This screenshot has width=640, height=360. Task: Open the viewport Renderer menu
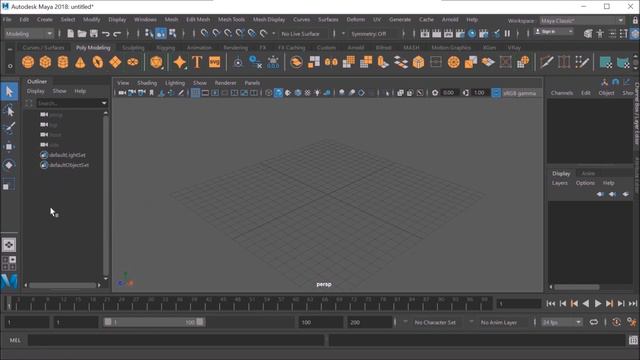(x=225, y=83)
